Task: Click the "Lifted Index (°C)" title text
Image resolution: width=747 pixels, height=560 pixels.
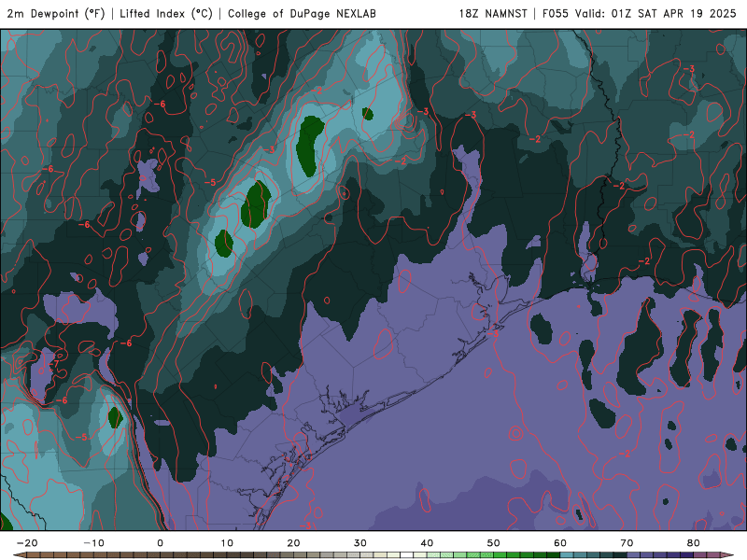Action: 166,13
